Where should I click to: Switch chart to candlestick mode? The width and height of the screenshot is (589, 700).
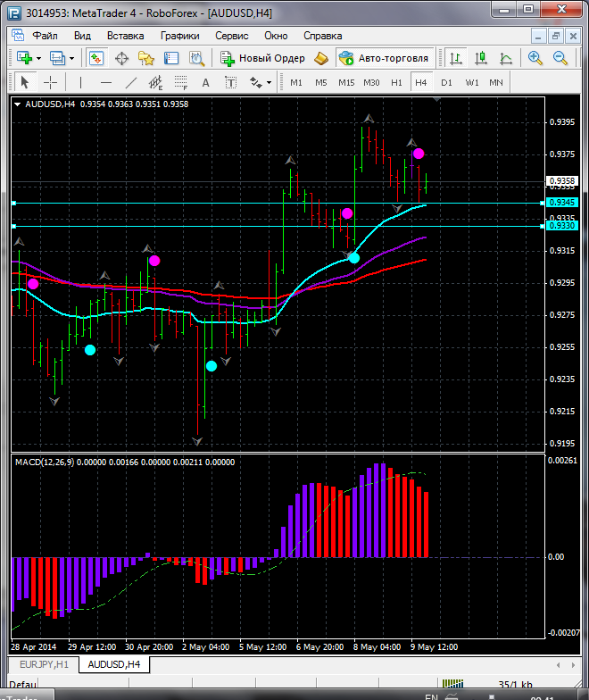481,58
